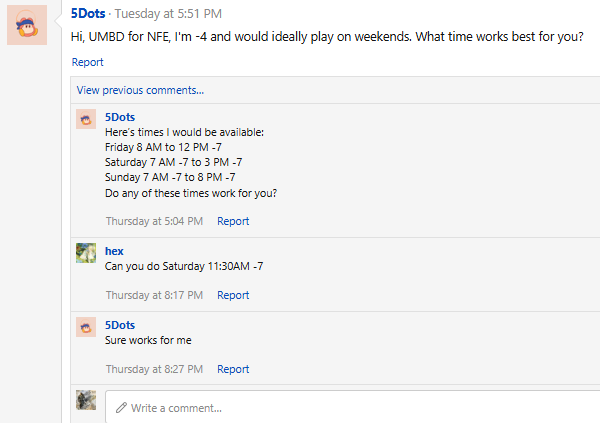Click your own avatar beside the comment box
The width and height of the screenshot is (600, 423).
[x=86, y=400]
